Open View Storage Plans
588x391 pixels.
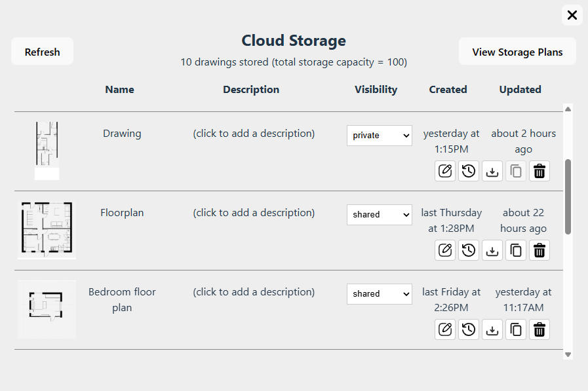[x=517, y=52]
